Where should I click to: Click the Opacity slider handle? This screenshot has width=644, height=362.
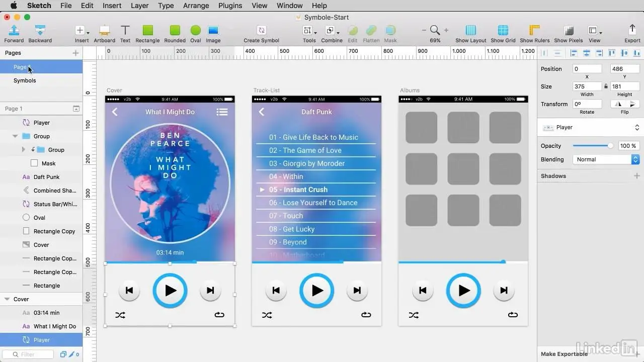click(x=610, y=146)
